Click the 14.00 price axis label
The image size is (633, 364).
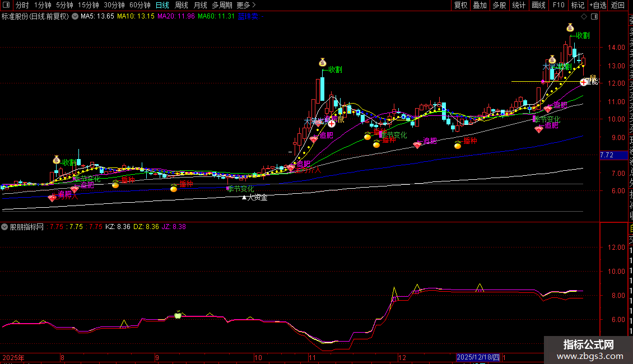click(616, 48)
